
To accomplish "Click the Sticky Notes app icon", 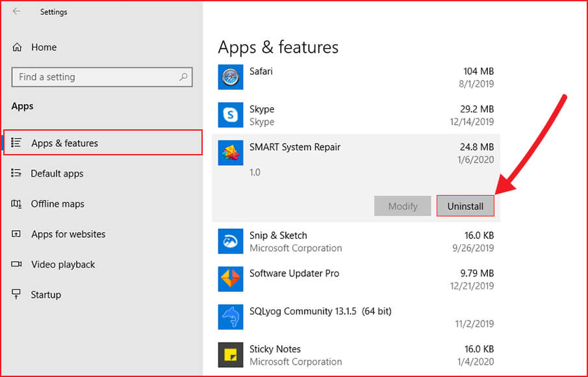I will point(231,355).
